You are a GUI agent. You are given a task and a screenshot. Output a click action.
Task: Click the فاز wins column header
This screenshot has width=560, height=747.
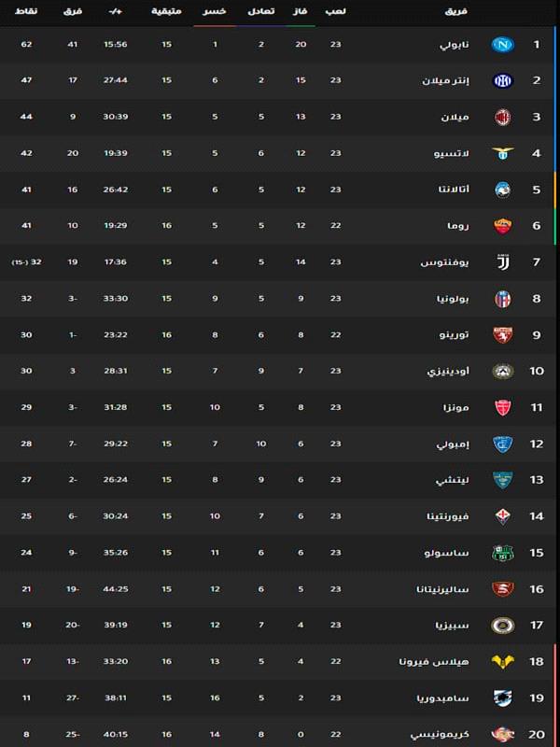click(x=301, y=11)
